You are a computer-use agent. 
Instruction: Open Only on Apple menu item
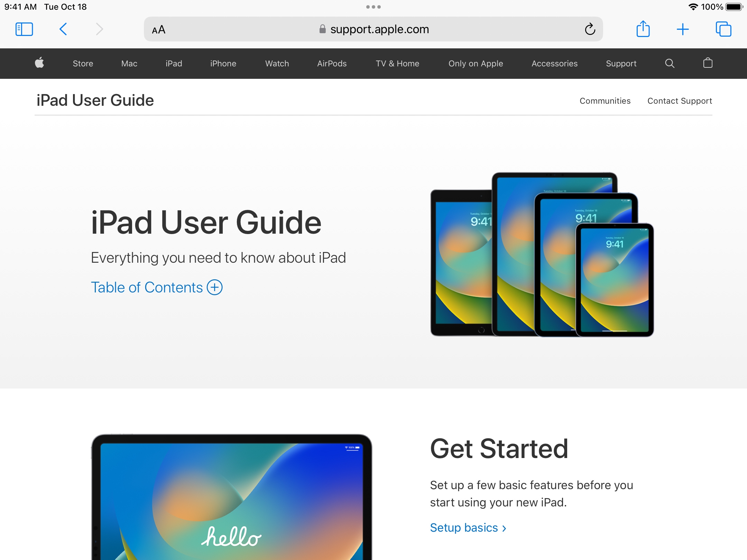click(x=476, y=64)
